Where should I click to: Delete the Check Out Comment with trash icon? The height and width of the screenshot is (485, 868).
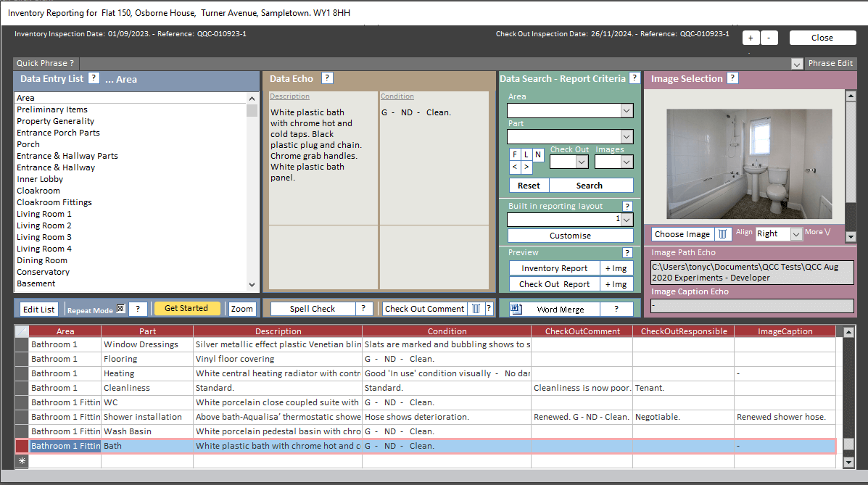tap(476, 309)
